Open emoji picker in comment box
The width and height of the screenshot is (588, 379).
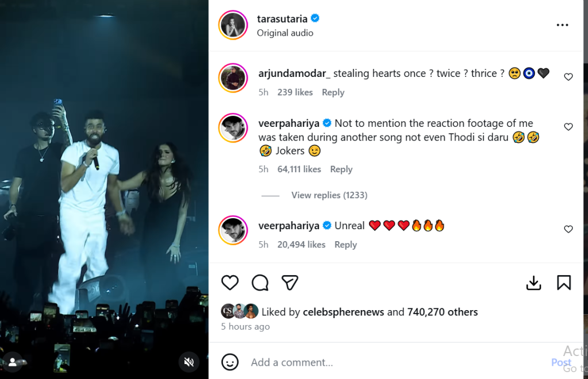point(230,362)
